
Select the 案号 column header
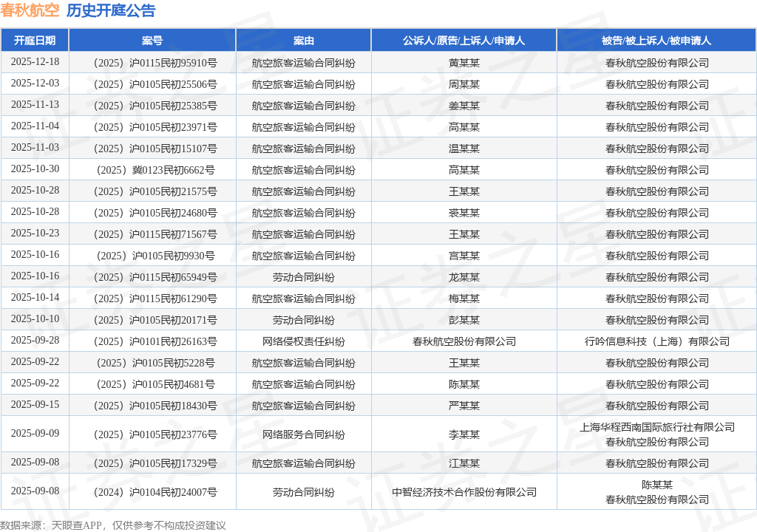pos(152,41)
